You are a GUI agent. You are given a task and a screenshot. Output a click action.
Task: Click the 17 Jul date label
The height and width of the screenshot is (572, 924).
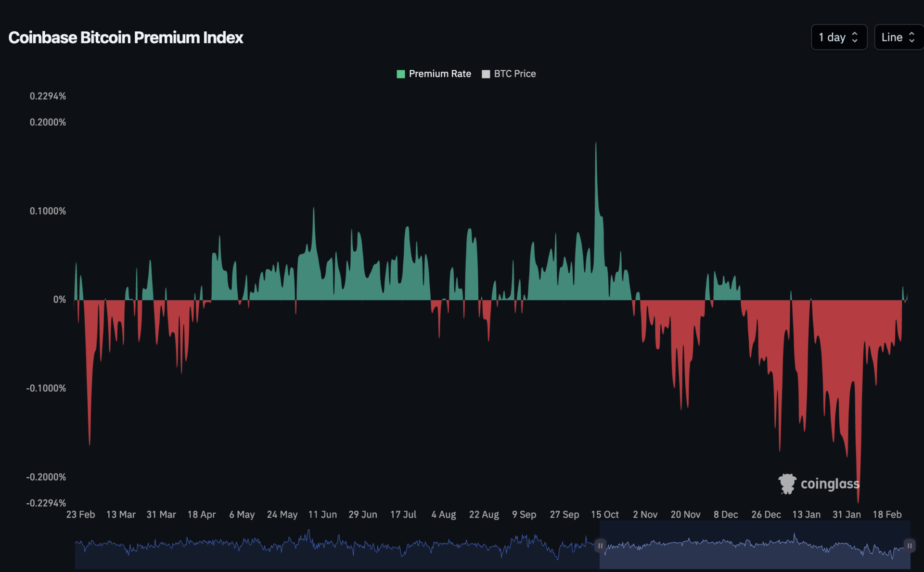[x=403, y=515]
